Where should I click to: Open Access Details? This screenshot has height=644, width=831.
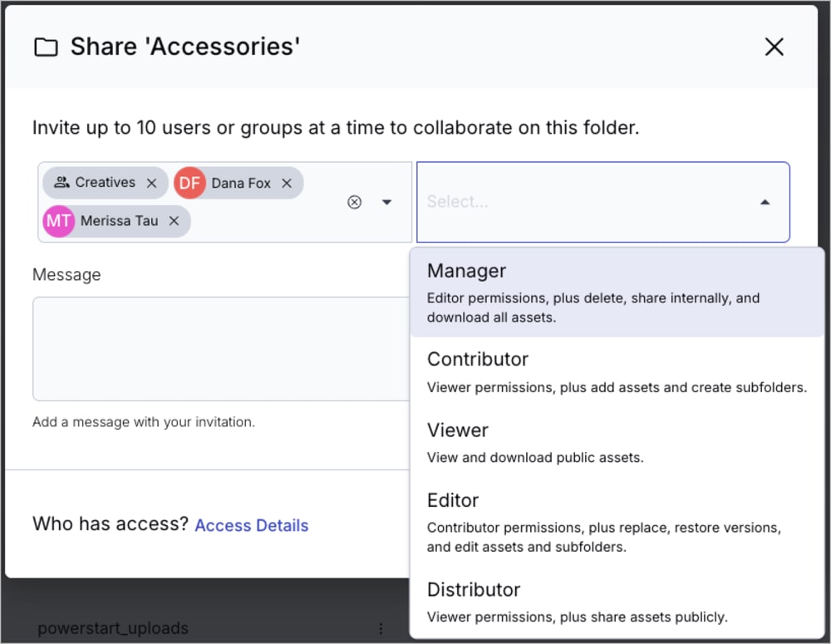[x=251, y=525]
